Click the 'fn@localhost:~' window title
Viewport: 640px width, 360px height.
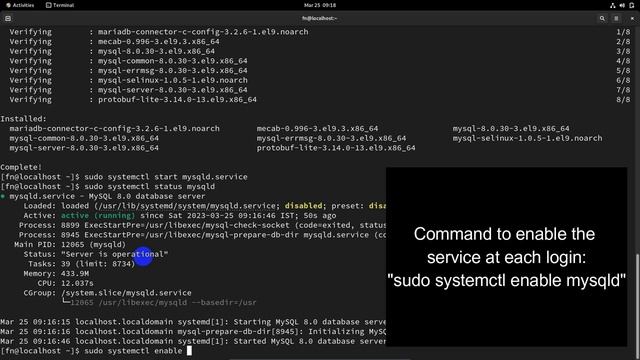point(320,18)
